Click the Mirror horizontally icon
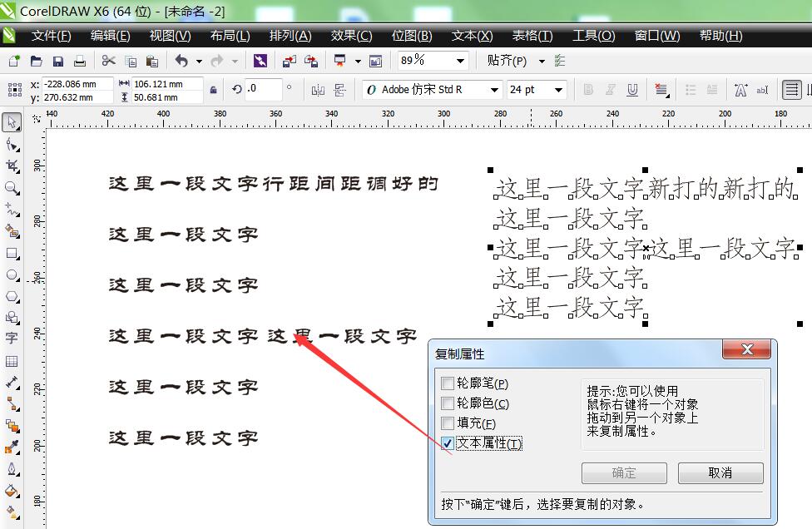The width and height of the screenshot is (812, 529). point(318,90)
